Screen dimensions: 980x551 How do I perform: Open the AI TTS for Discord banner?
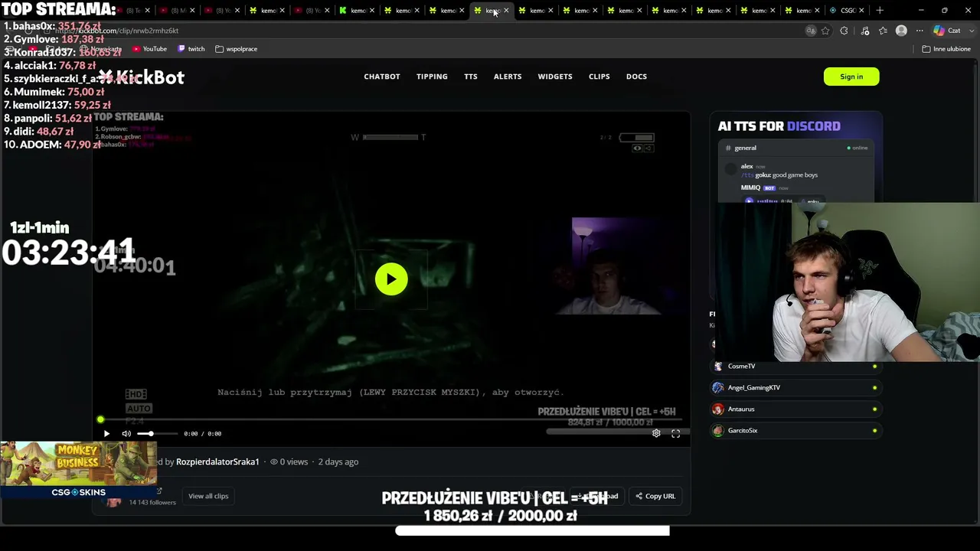pyautogui.click(x=795, y=158)
